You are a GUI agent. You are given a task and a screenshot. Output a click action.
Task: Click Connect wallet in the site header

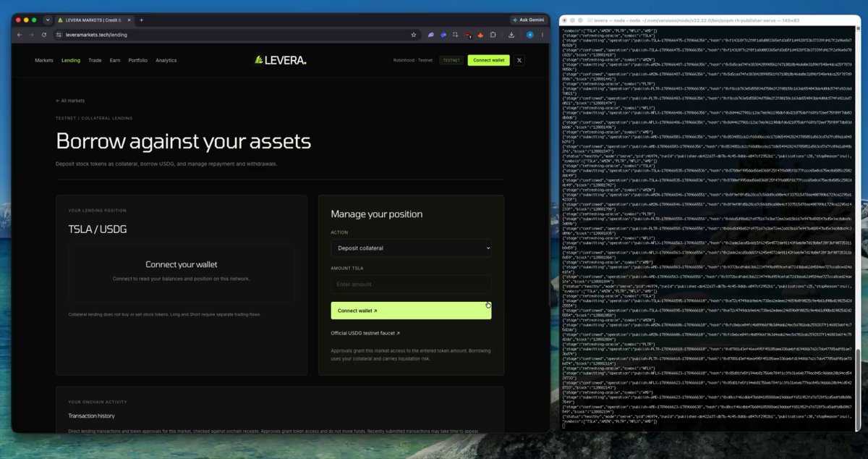tap(488, 60)
